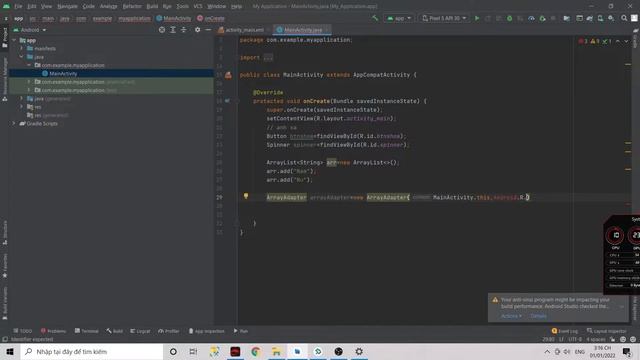This screenshot has height=360, width=640.
Task: Open the Profiler tool window
Action: coord(169,331)
